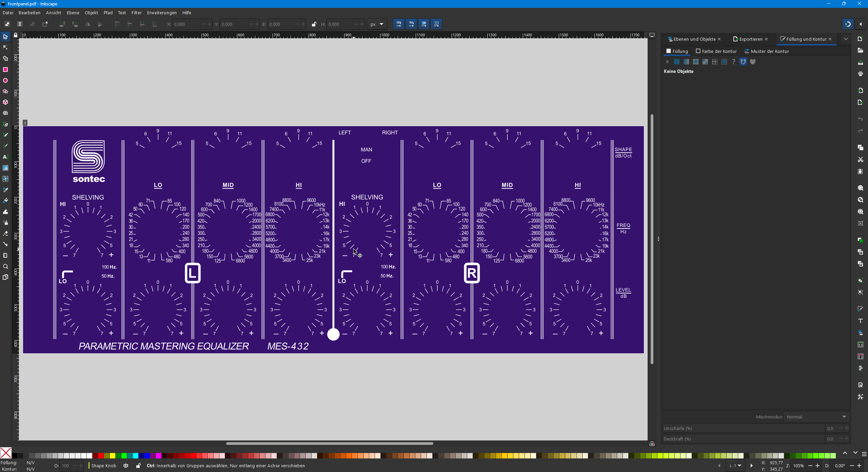This screenshot has height=472, width=868.
Task: Select the Selector arrow tool
Action: (5, 37)
